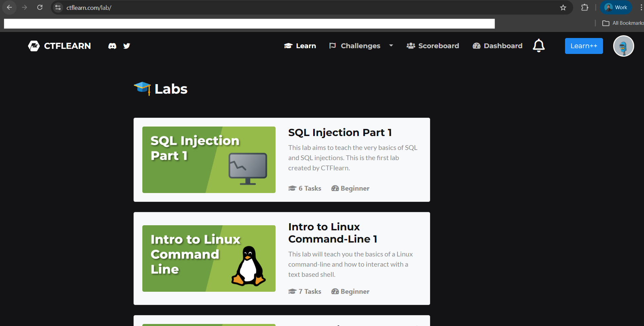
Task: Open the CTFLearn Discord link
Action: (x=112, y=46)
